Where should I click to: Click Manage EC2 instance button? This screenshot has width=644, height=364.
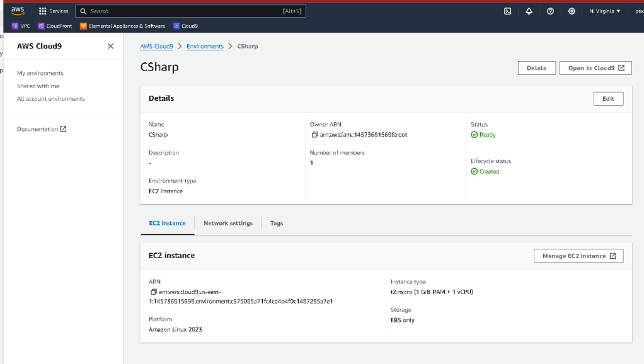578,256
